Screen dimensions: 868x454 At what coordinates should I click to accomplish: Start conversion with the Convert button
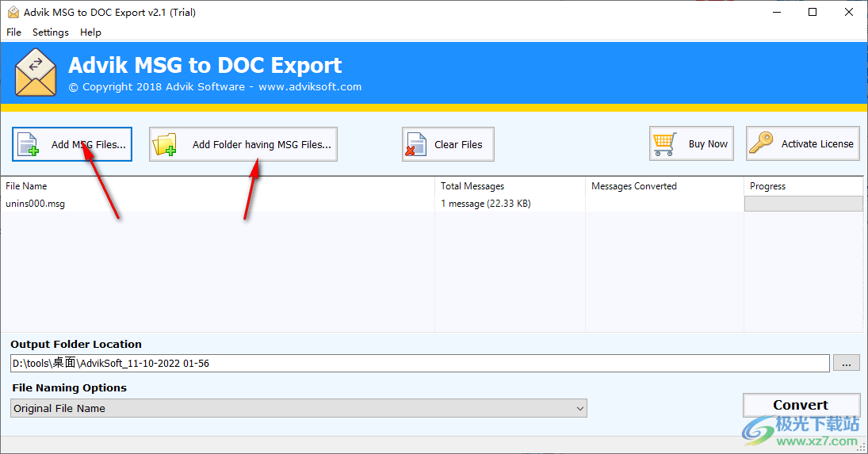(x=801, y=406)
